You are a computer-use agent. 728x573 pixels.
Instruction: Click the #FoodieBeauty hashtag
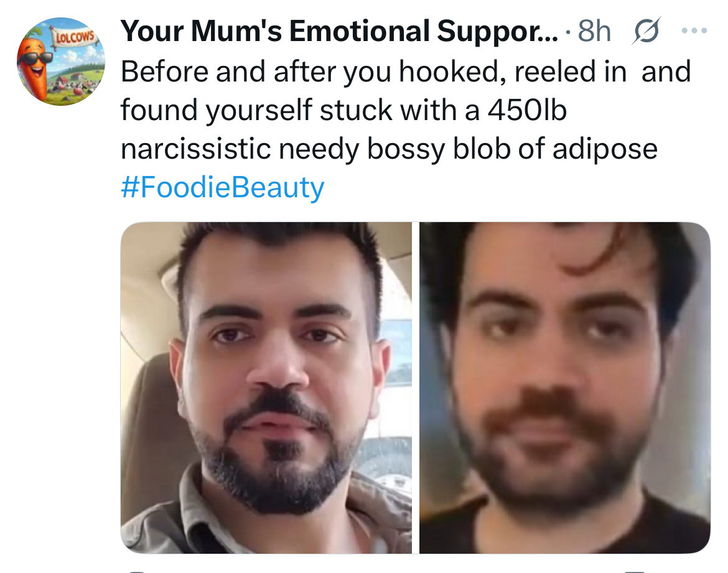coord(222,187)
